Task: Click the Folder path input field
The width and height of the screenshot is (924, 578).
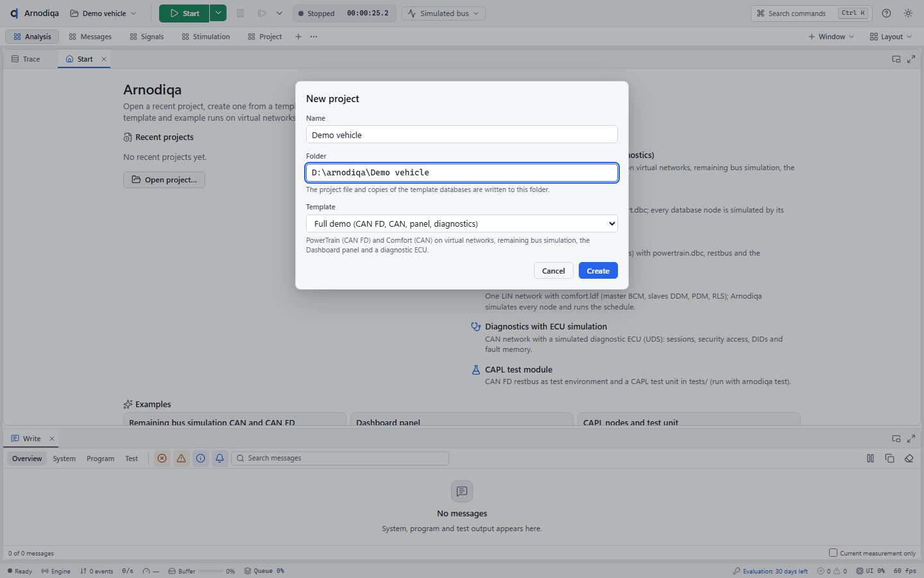Action: (462, 173)
